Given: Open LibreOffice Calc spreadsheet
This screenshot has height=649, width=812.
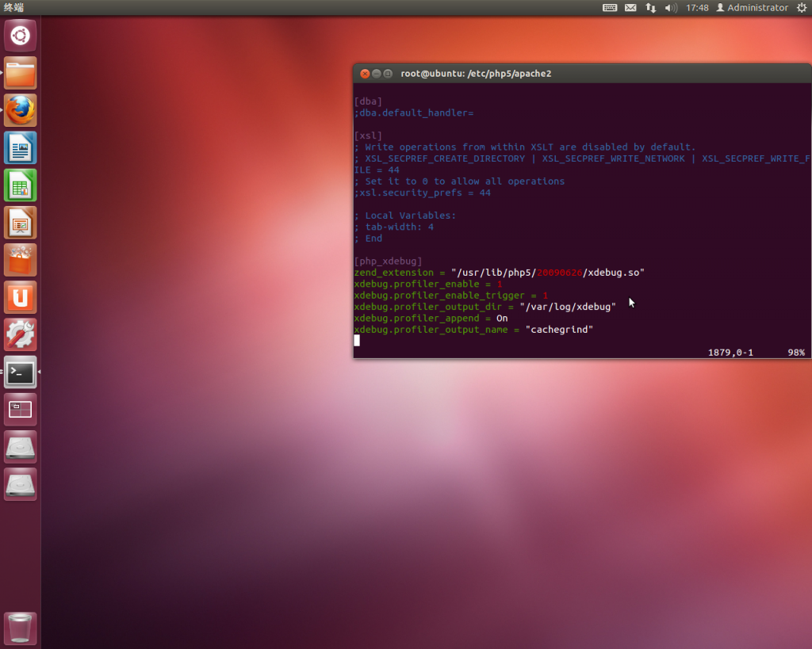Looking at the screenshot, I should (x=20, y=185).
